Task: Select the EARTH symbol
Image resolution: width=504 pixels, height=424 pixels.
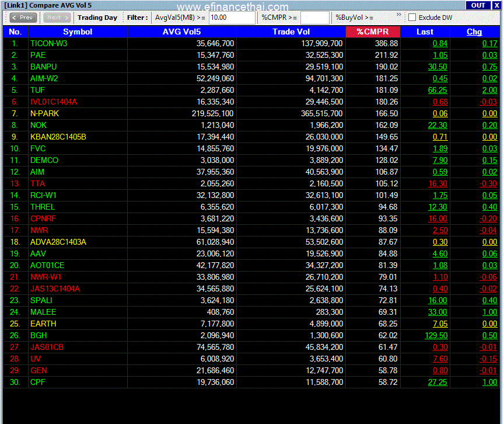Action: tap(43, 324)
